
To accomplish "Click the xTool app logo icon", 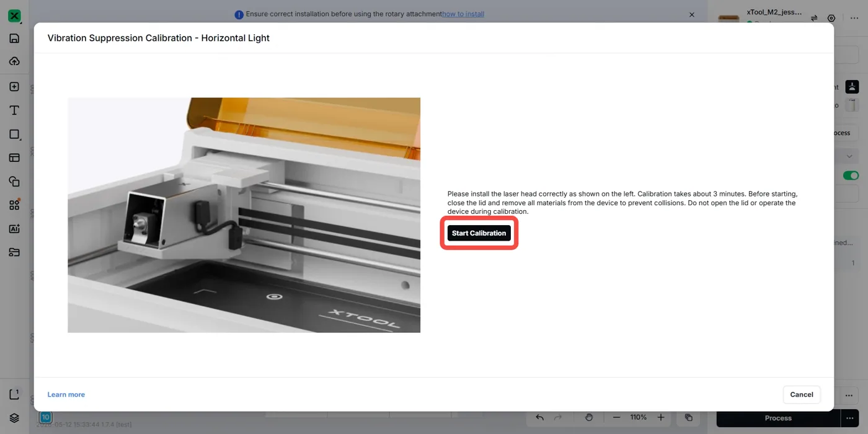I will pyautogui.click(x=14, y=16).
